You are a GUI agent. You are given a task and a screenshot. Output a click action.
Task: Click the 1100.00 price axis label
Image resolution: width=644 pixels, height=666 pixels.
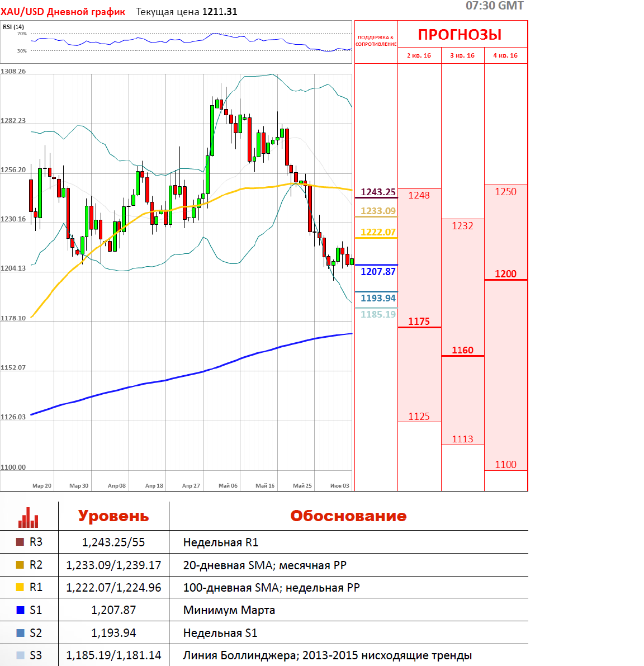pos(13,467)
